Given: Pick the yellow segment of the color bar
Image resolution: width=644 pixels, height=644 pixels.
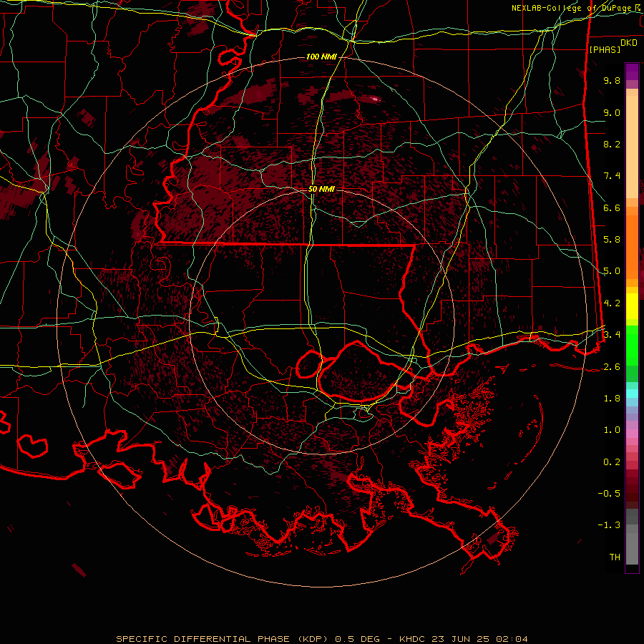Looking at the screenshot, I should pos(632,306).
